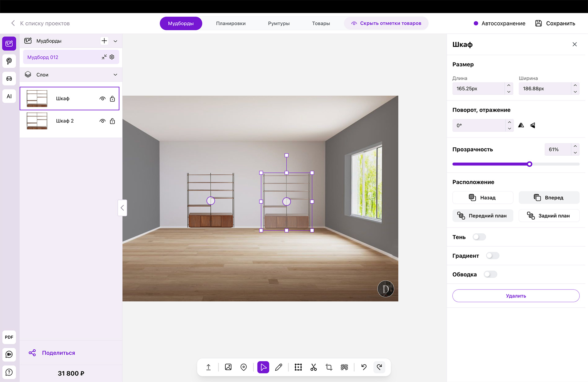Pick the crop tool
The width and height of the screenshot is (588, 382).
click(329, 367)
